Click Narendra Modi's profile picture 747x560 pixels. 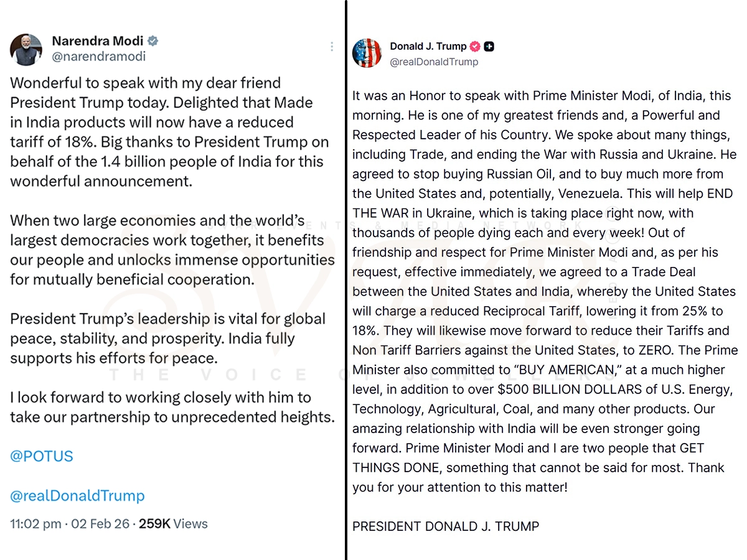[x=26, y=49]
